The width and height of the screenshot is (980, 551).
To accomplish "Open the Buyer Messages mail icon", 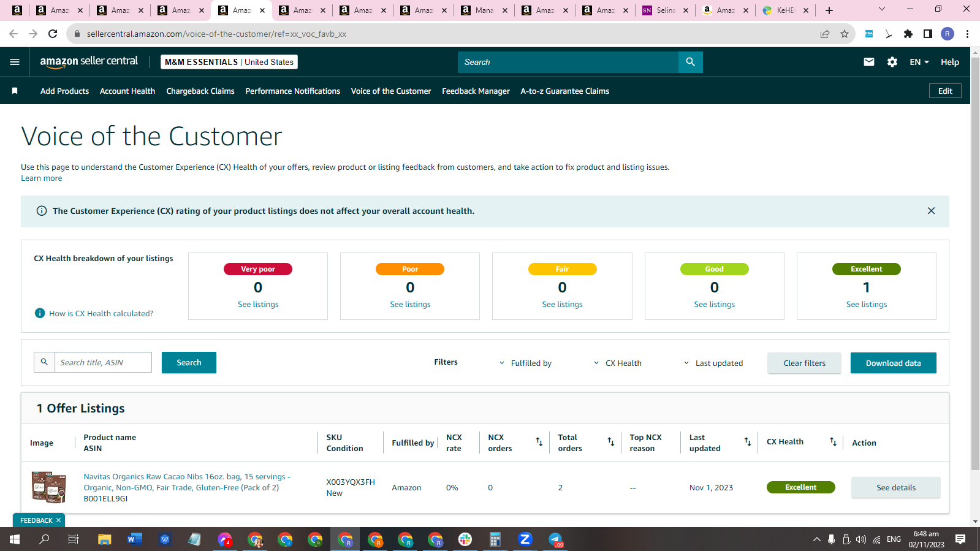I will (869, 62).
